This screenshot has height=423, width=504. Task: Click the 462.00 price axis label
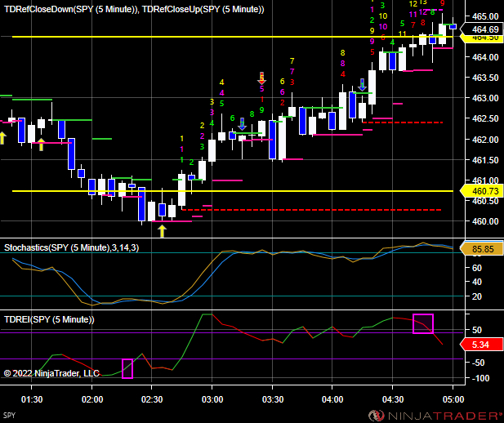pos(485,140)
